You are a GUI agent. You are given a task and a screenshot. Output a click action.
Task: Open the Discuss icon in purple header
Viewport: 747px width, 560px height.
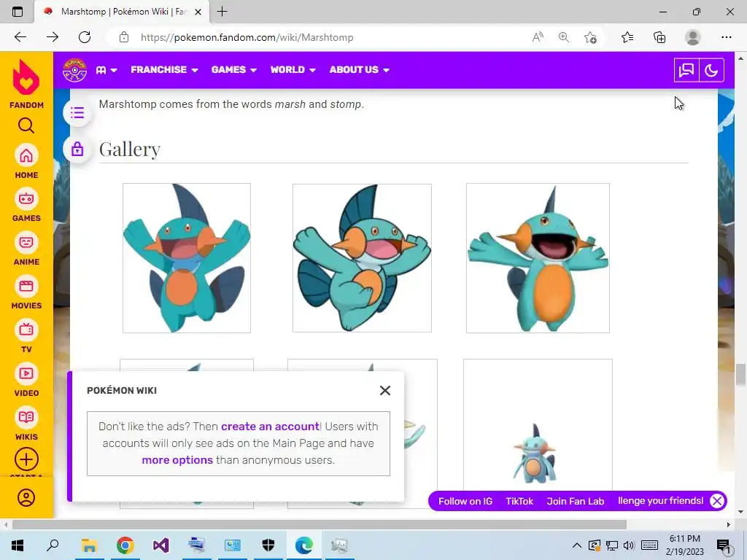point(686,71)
